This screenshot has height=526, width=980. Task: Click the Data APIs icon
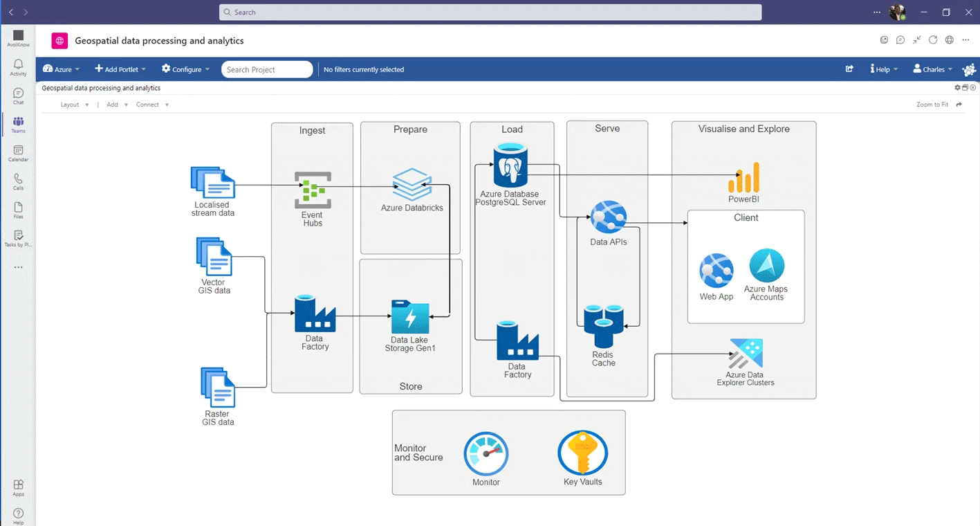pos(609,217)
